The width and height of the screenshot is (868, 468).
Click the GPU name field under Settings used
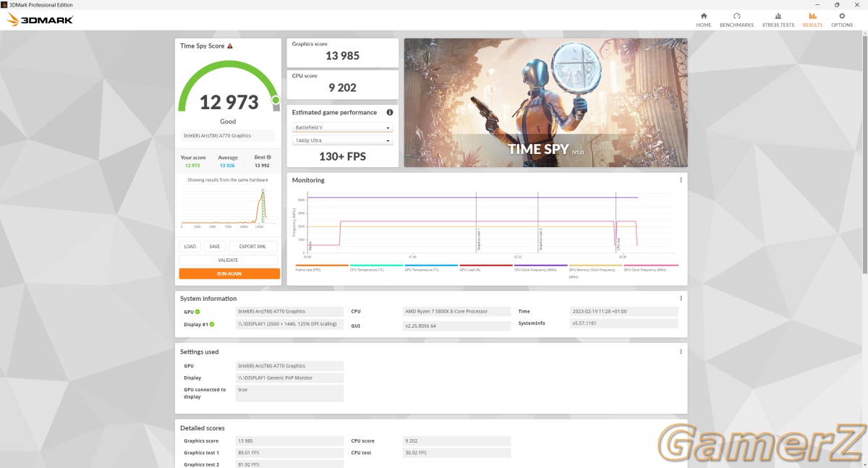pos(289,366)
